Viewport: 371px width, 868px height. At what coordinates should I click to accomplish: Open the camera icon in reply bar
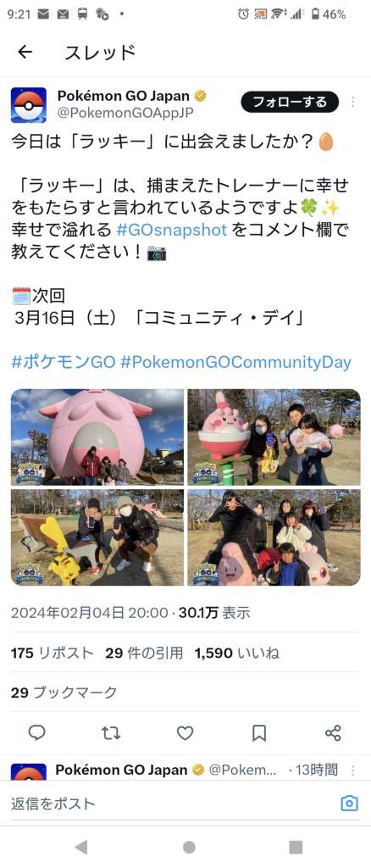(350, 804)
